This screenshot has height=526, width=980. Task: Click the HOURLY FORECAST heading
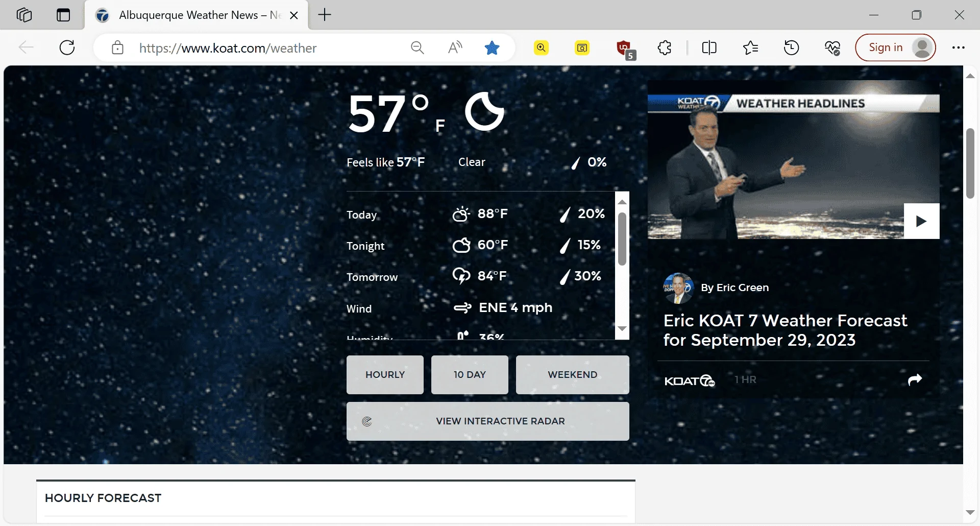click(x=103, y=498)
